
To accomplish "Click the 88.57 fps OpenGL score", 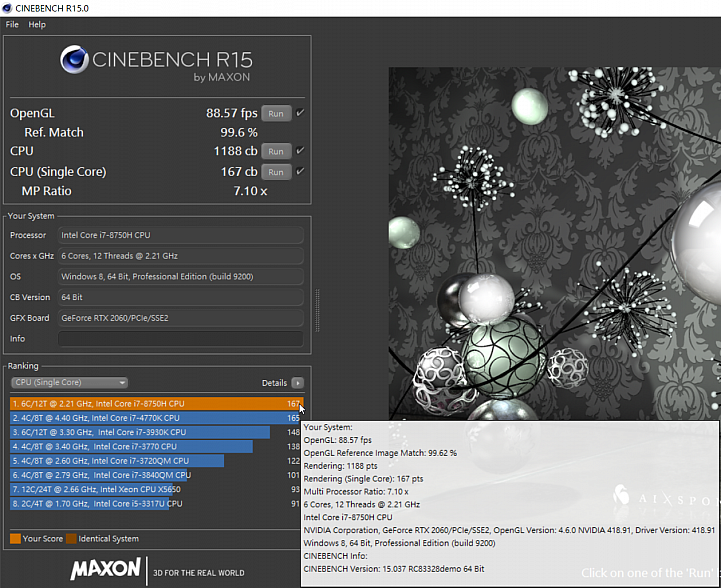I will [x=232, y=113].
